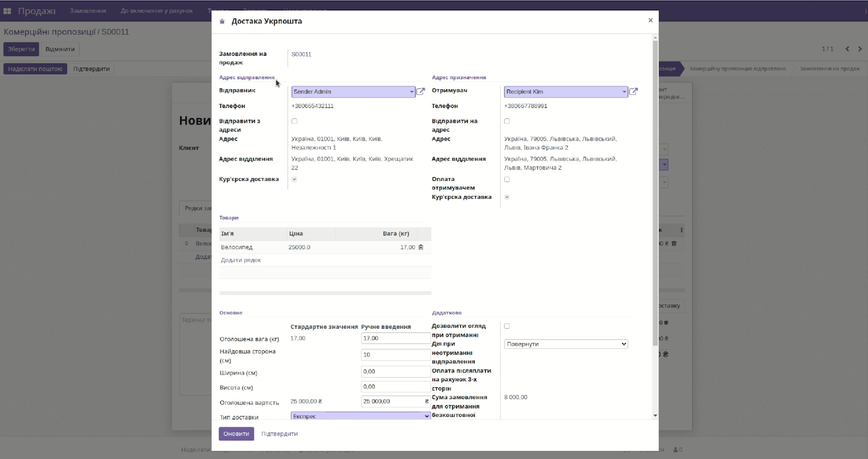
Task: Click the Ширина (см) input field
Action: pos(396,372)
